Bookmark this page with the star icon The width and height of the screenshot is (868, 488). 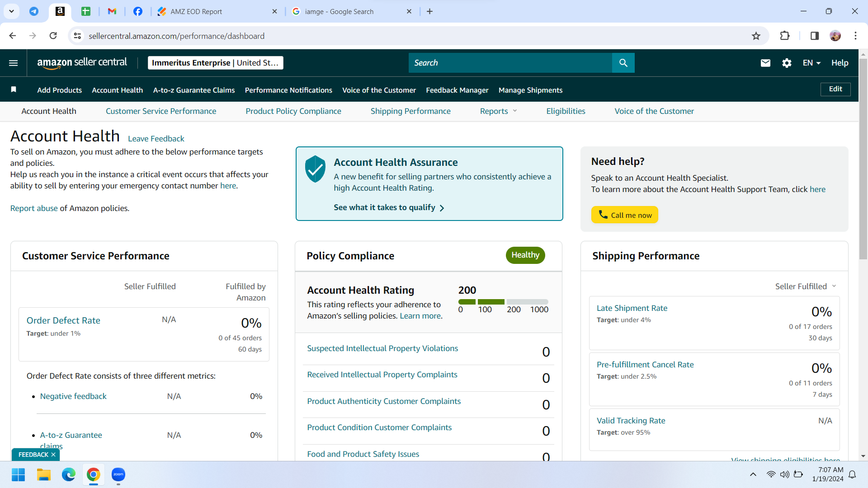coord(756,36)
